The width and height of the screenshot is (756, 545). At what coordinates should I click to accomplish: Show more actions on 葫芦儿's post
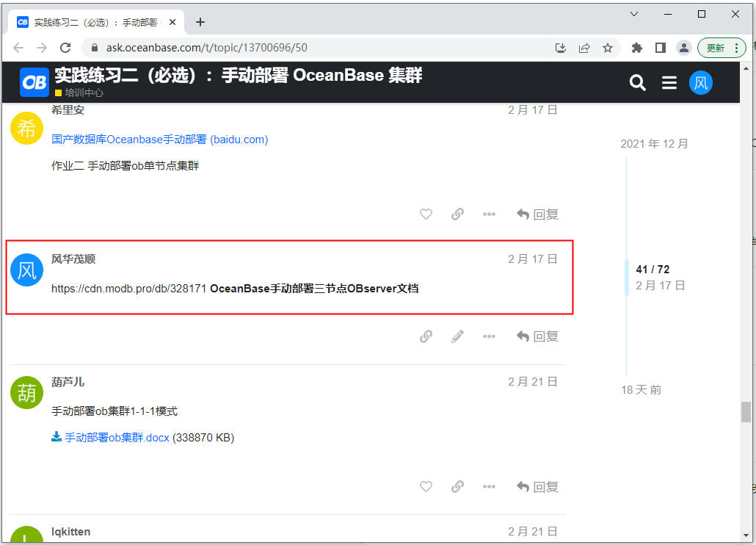[489, 487]
